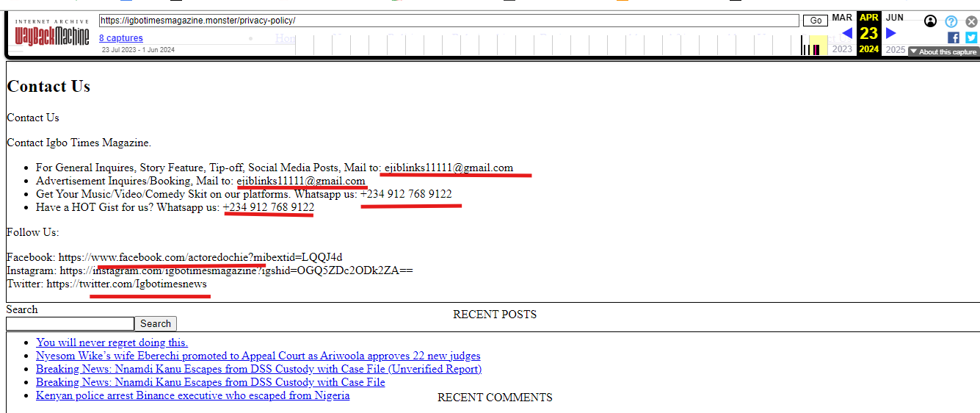Share capture via Facebook icon

pyautogui.click(x=954, y=37)
